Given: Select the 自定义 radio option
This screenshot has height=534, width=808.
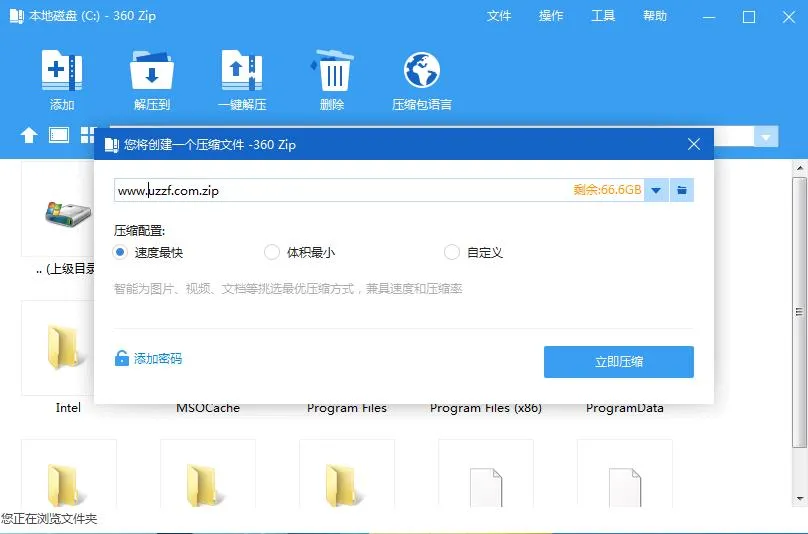Looking at the screenshot, I should click(x=451, y=252).
